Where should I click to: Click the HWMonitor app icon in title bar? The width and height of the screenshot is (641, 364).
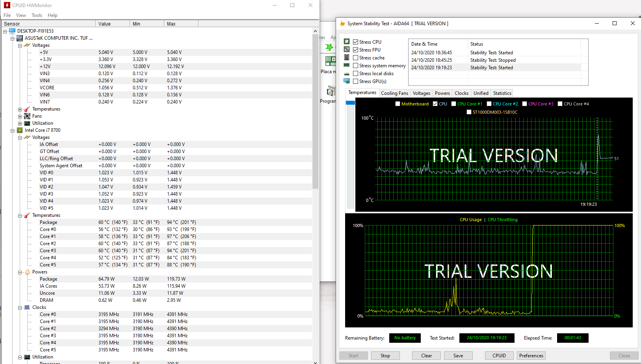(x=7, y=5)
